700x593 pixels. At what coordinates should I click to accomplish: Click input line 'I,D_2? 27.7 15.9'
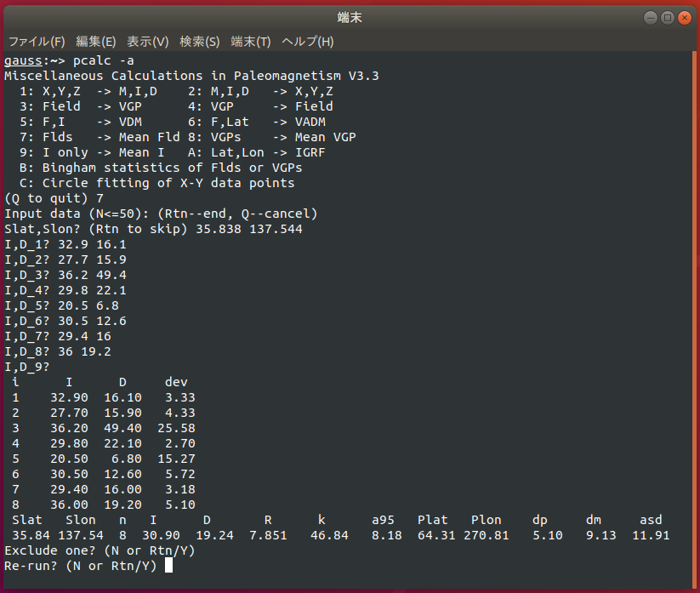65,259
